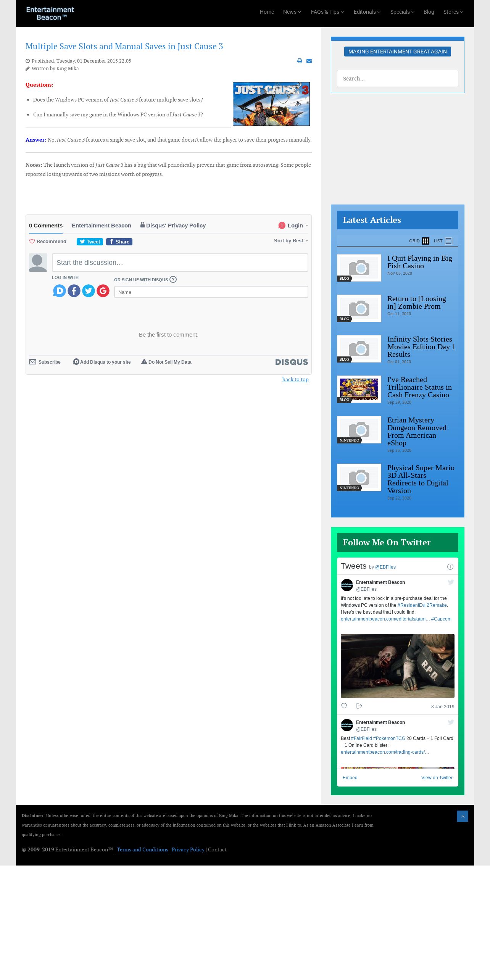Click the footer Contact link
The image size is (490, 980).
[x=217, y=849]
